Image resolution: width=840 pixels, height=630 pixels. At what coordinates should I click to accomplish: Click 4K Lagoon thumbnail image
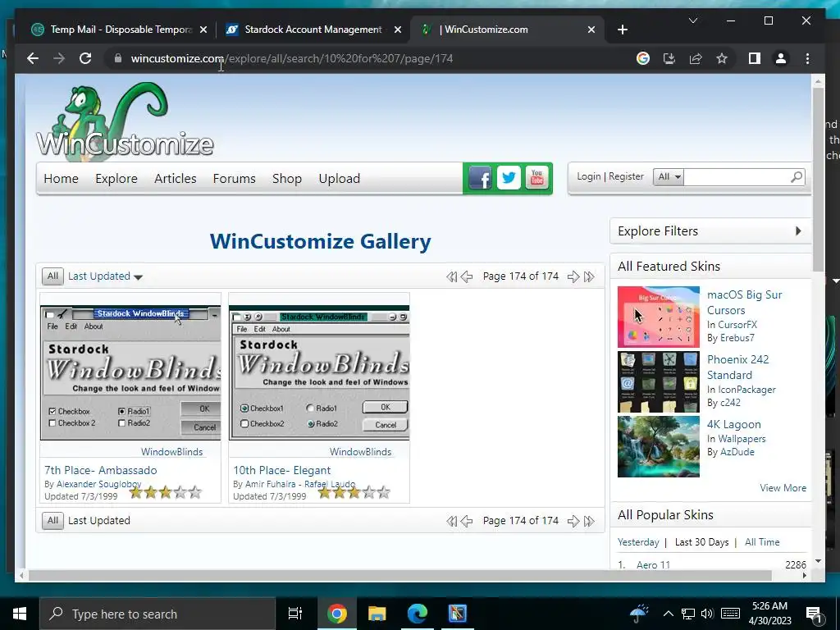tap(659, 447)
